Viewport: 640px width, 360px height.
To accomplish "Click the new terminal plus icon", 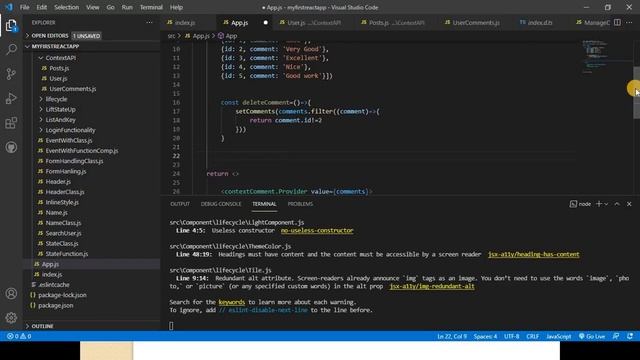I will (599, 204).
